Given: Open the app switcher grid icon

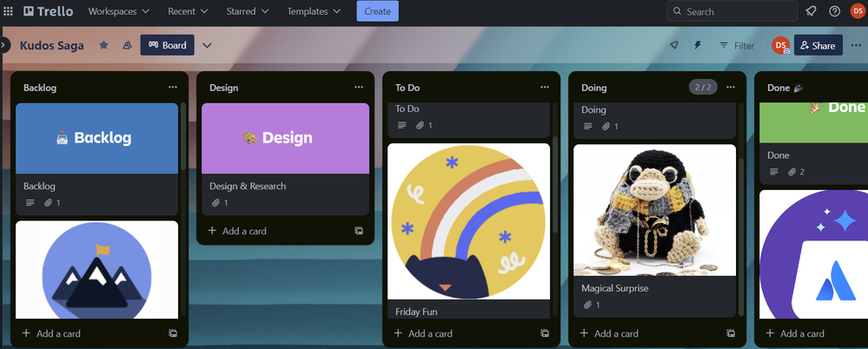Looking at the screenshot, I should click(9, 11).
